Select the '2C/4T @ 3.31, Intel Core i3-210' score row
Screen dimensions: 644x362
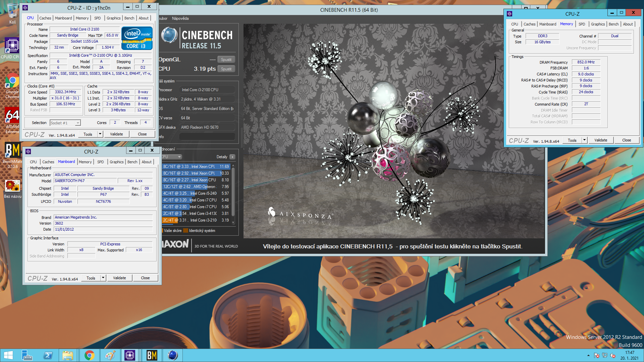pos(197,220)
